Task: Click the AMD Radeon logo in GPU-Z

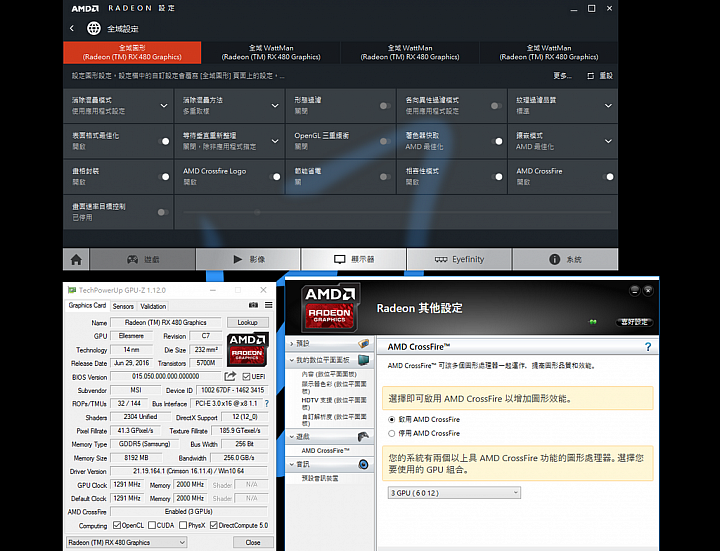Action: coord(248,349)
